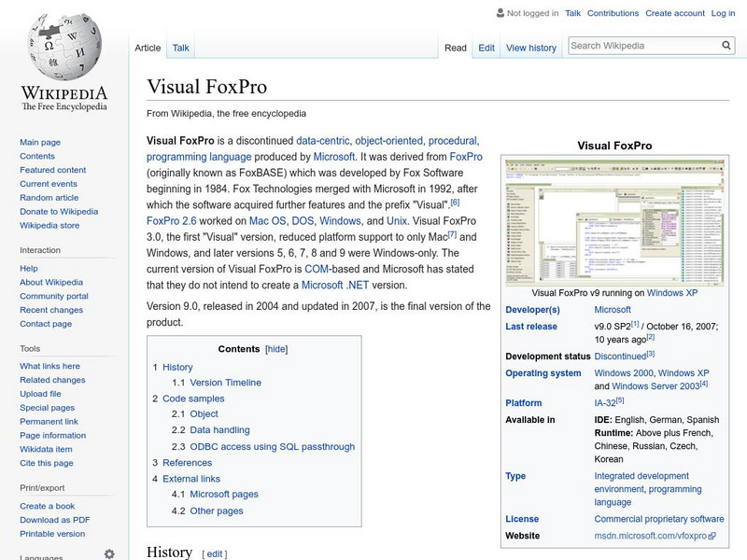Image resolution: width=747 pixels, height=560 pixels.
Task: Switch to the Edit tab
Action: (x=486, y=48)
